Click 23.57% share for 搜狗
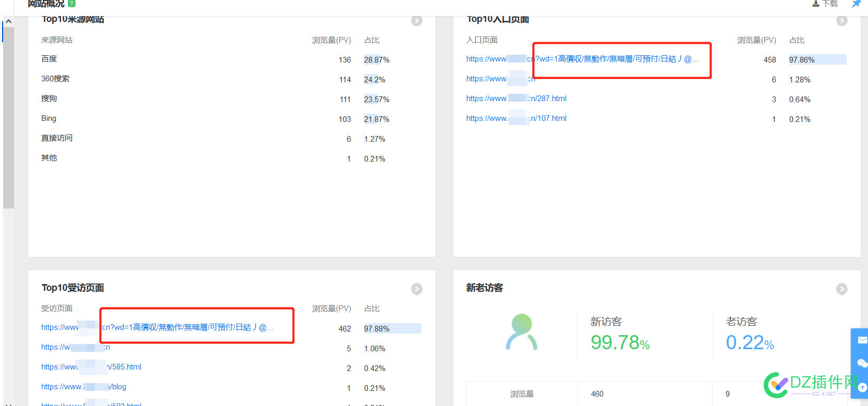The image size is (868, 406). [377, 100]
